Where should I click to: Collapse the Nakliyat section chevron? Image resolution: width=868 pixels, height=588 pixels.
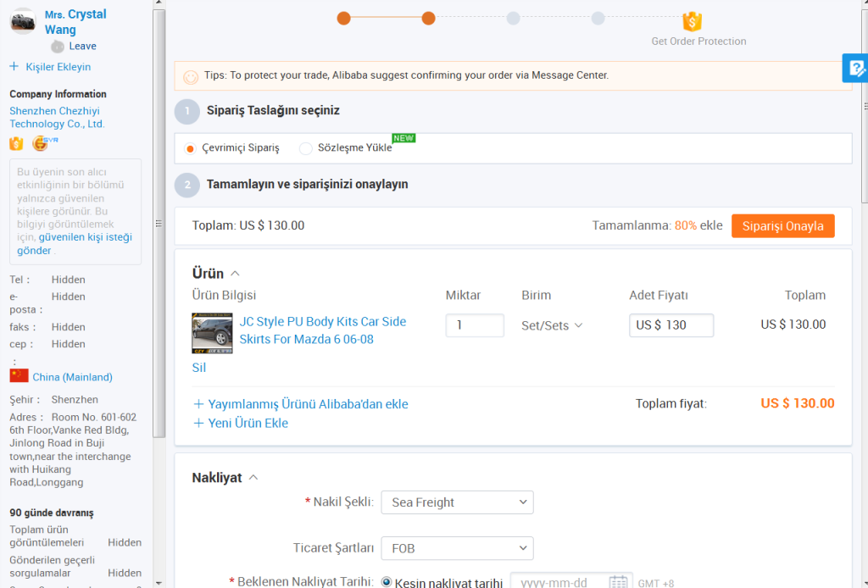coord(253,477)
